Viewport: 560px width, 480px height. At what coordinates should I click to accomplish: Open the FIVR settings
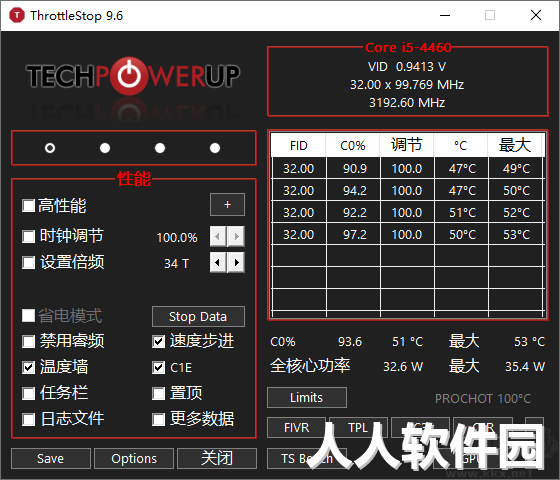[x=296, y=428]
